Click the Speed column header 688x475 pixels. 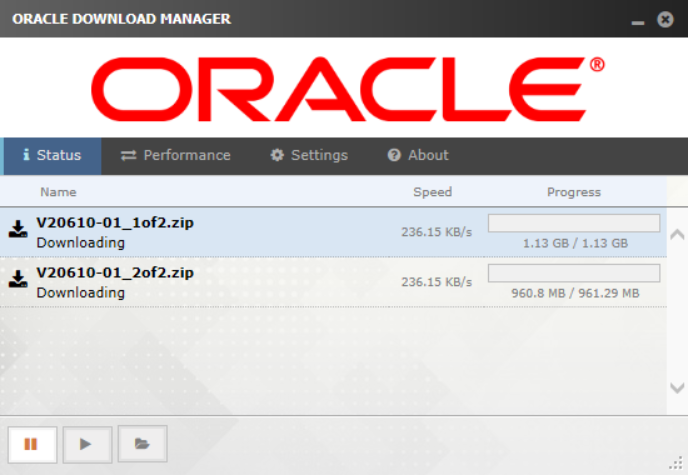coord(433,192)
